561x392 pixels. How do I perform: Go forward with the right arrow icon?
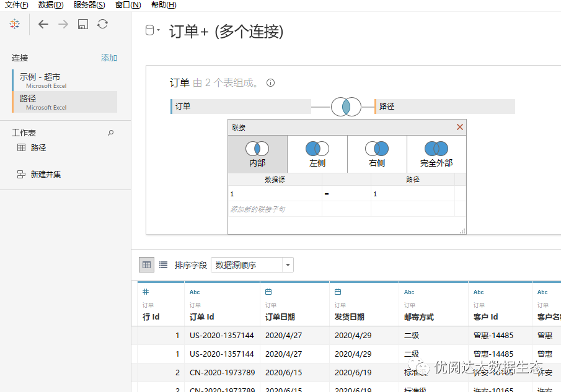(x=63, y=24)
